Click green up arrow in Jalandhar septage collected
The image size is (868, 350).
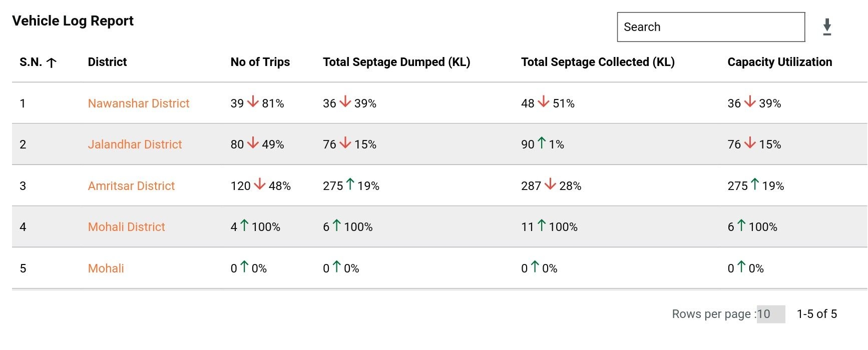(542, 143)
